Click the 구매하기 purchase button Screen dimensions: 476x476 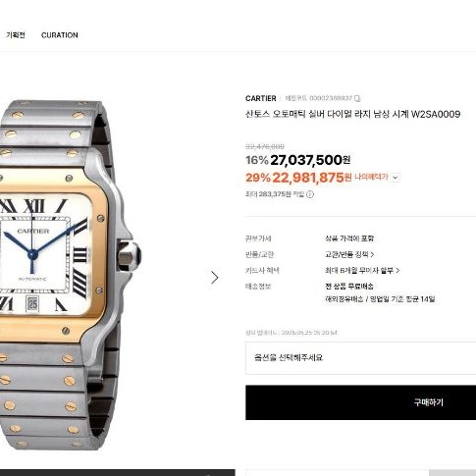(x=360, y=402)
